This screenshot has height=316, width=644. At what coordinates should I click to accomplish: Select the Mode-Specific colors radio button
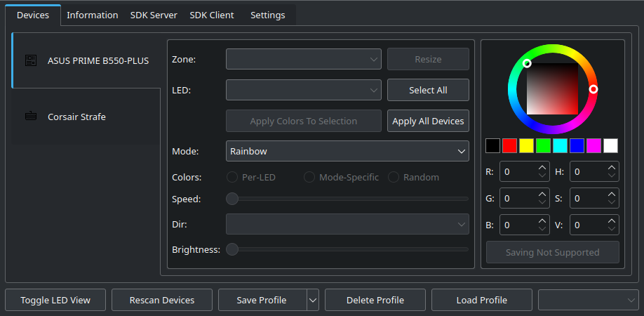coord(309,177)
